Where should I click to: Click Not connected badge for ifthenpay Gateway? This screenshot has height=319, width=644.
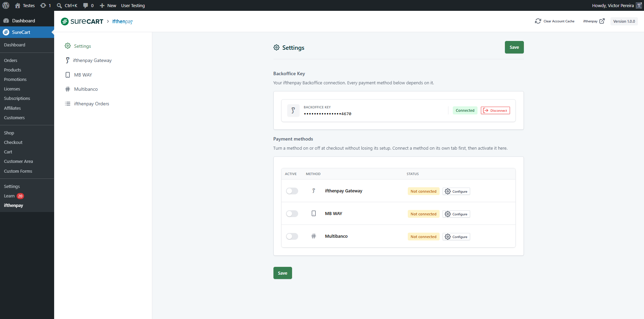pos(423,191)
